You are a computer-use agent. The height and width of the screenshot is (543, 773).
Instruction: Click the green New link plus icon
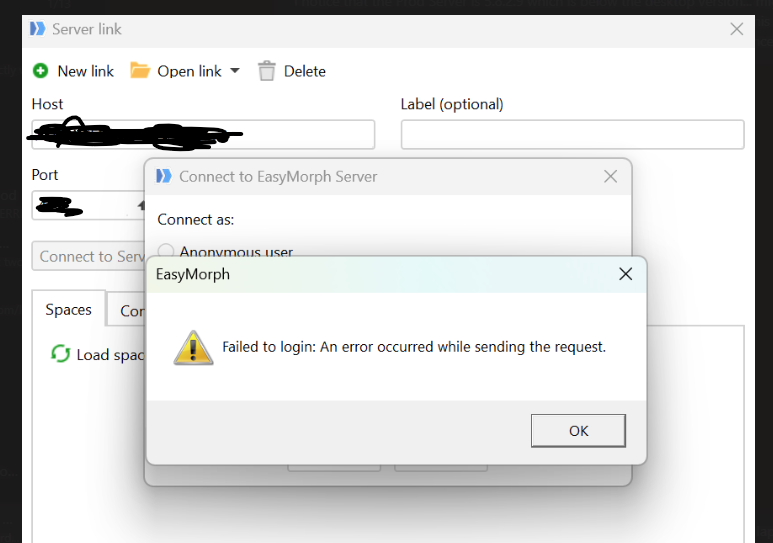[40, 71]
